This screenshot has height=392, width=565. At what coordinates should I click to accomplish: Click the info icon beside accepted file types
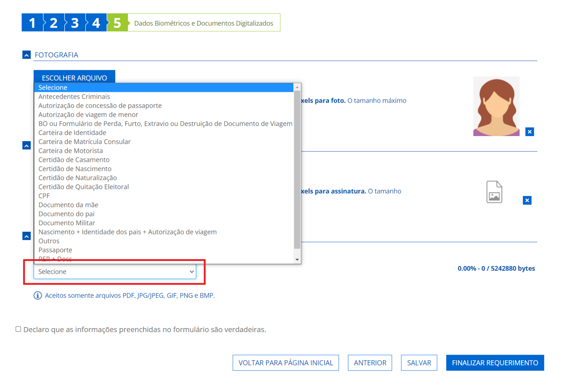[38, 295]
